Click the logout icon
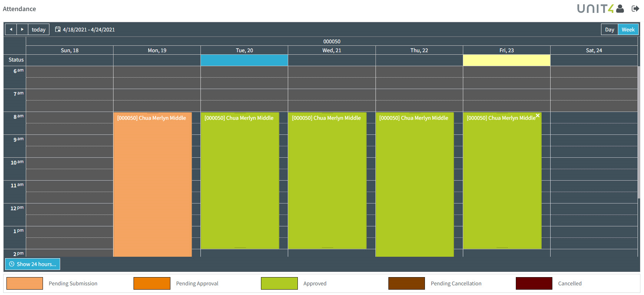644x295 pixels. [635, 9]
